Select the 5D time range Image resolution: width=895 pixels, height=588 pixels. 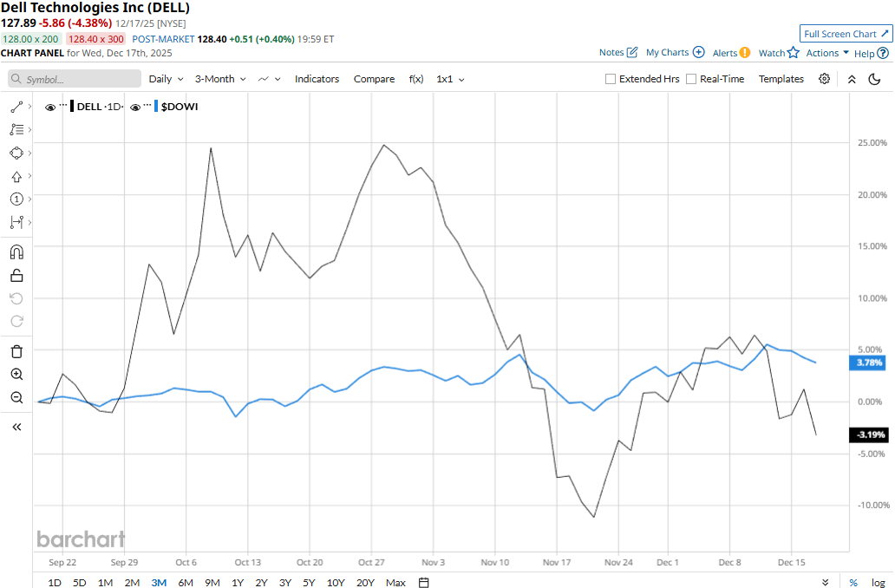point(79,582)
